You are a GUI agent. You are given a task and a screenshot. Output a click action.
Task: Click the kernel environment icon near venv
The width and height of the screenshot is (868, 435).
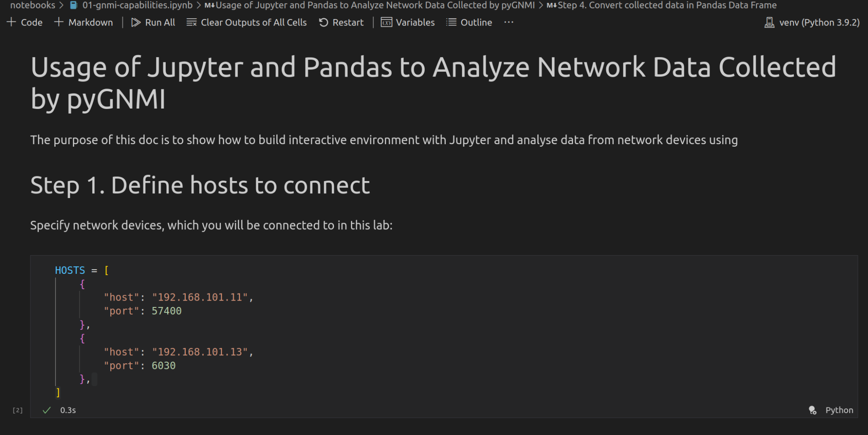(x=769, y=22)
